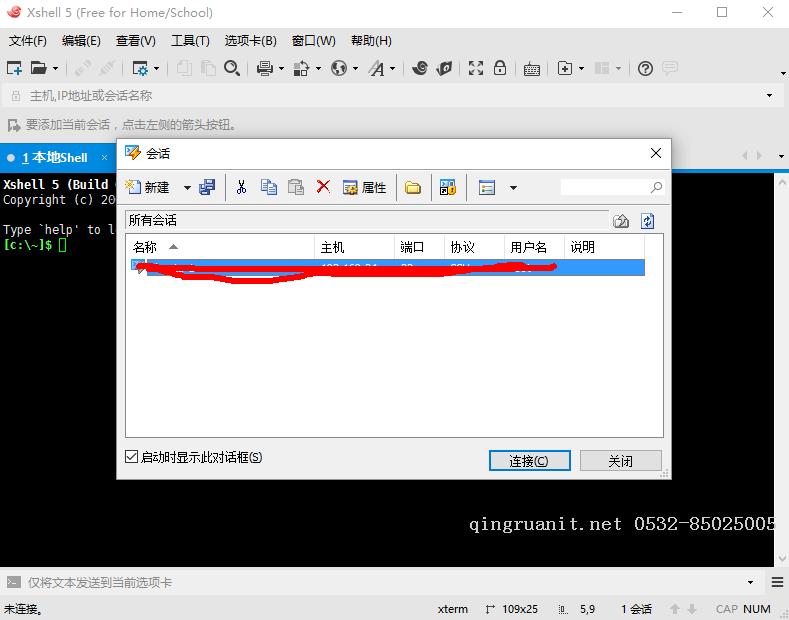Image resolution: width=789 pixels, height=620 pixels.
Task: Launch Xagent leaf icon in toolbar
Action: [444, 68]
